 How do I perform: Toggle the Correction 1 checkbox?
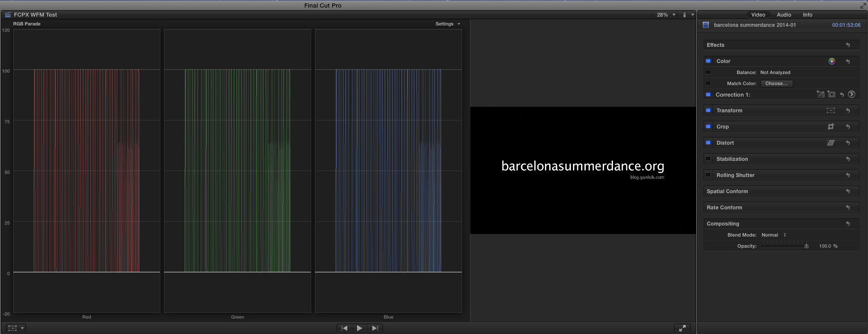tap(708, 94)
